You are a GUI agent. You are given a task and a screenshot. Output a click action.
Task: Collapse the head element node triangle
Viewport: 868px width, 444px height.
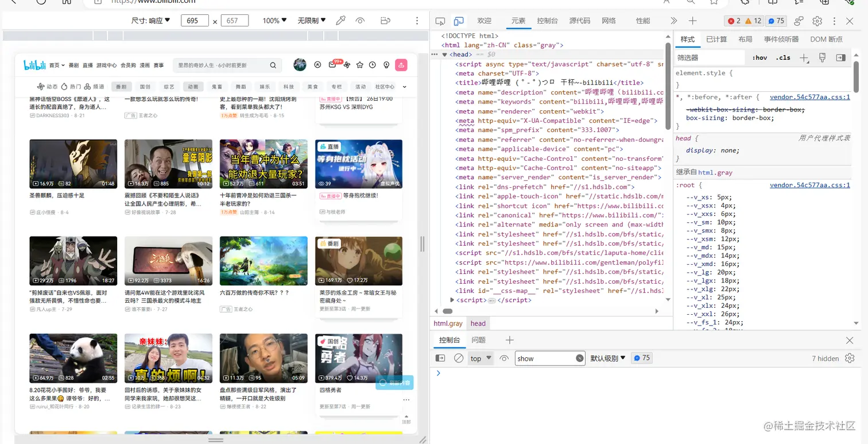point(444,55)
